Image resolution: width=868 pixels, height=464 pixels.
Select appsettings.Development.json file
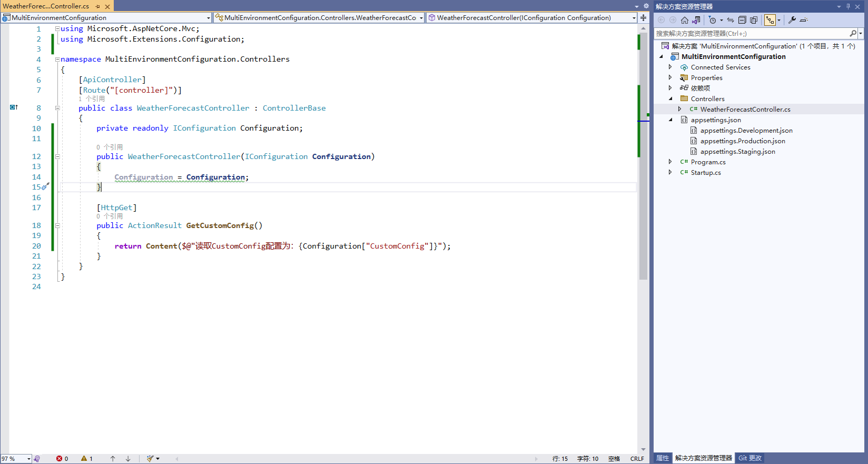click(746, 130)
